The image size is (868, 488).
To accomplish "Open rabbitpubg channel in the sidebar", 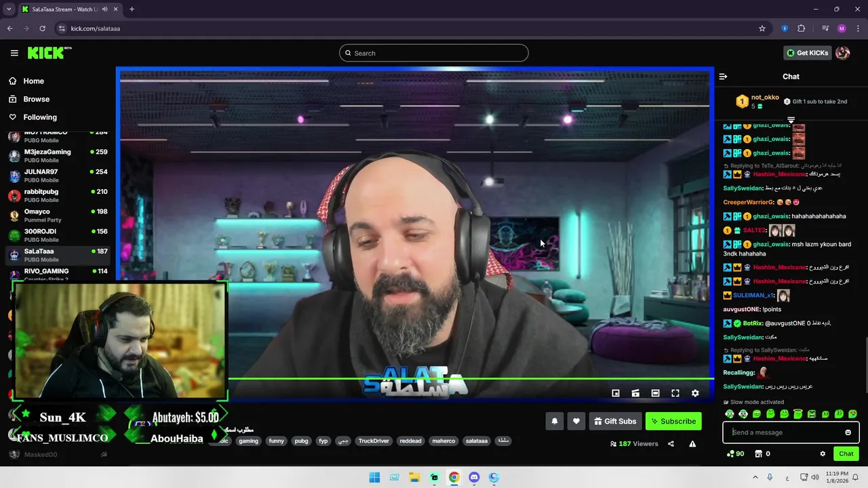I will [x=58, y=195].
